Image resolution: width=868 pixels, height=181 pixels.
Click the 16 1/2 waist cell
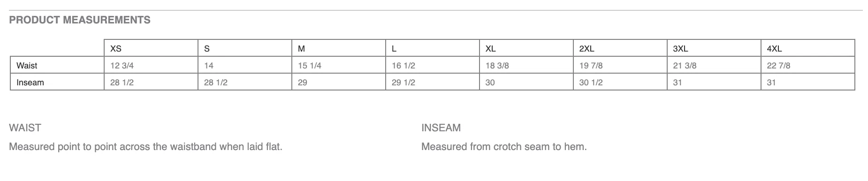433,65
